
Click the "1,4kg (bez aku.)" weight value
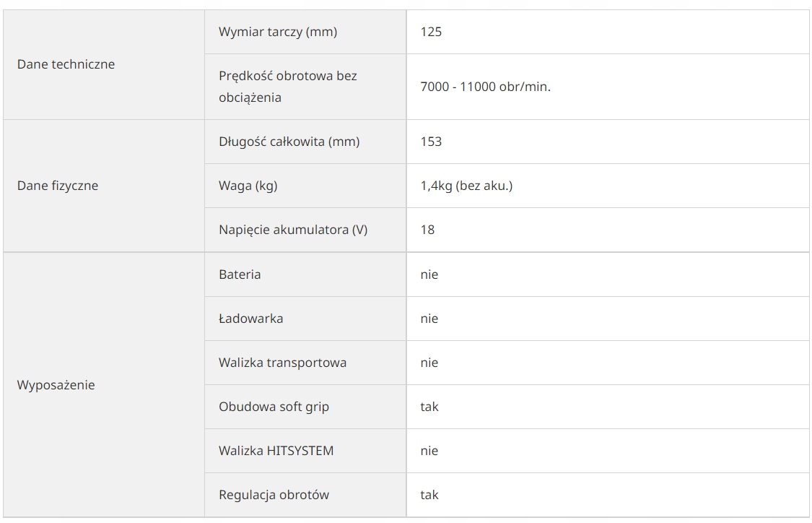[x=466, y=186]
